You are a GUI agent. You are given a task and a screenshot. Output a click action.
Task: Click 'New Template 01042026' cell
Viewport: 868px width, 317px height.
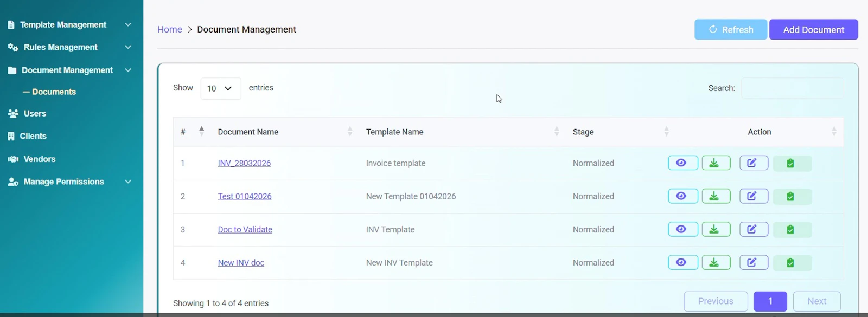[411, 196]
